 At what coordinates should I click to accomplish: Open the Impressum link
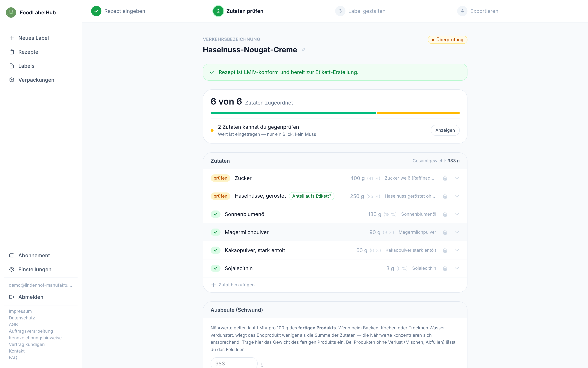click(x=20, y=311)
